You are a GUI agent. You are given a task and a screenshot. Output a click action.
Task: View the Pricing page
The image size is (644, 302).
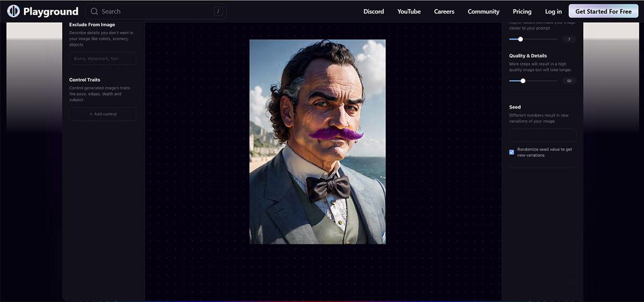click(522, 11)
